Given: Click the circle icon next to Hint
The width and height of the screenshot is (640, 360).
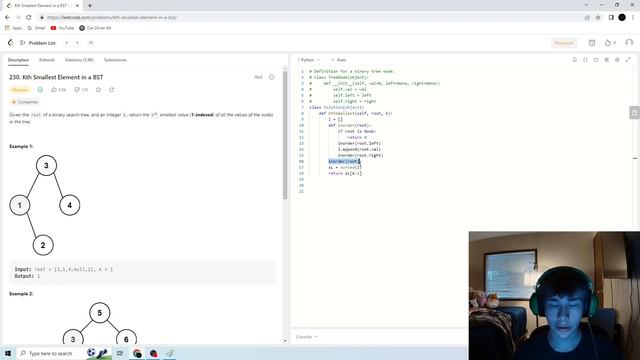Looking at the screenshot, I should coord(271,77).
